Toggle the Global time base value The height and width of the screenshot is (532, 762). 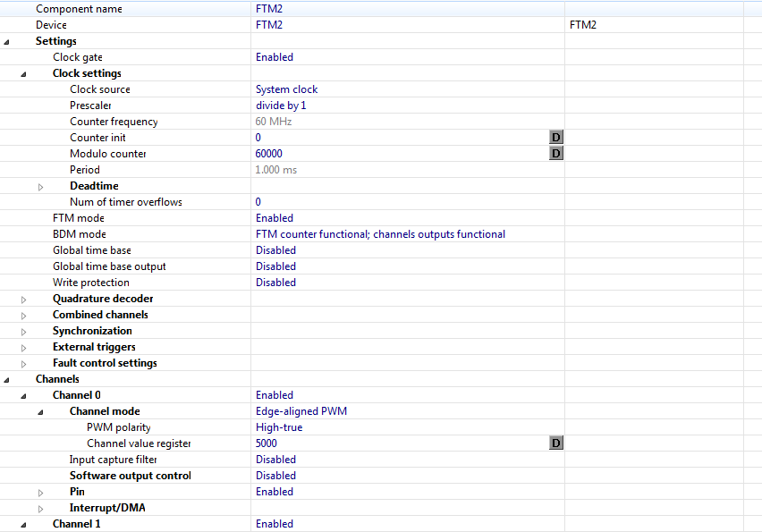pos(275,250)
